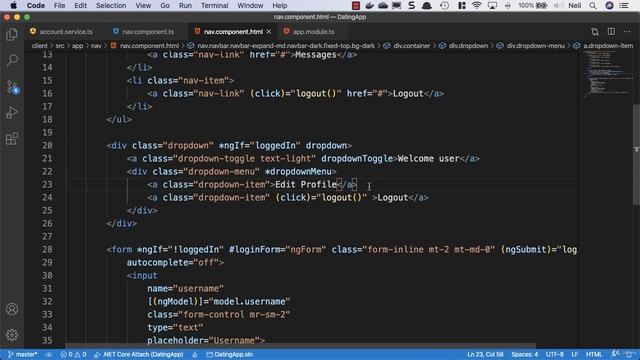This screenshot has height=360, width=640.
Task: Close the nav.component.html tab
Action: tap(269, 31)
